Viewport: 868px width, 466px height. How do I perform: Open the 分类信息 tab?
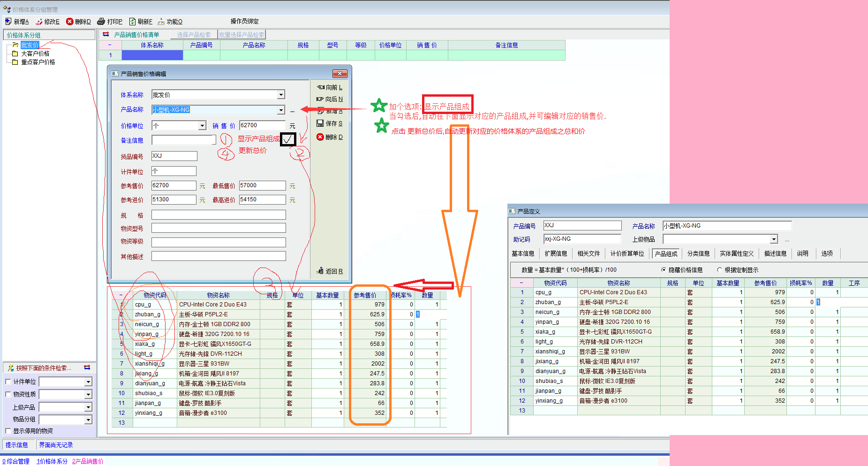698,253
